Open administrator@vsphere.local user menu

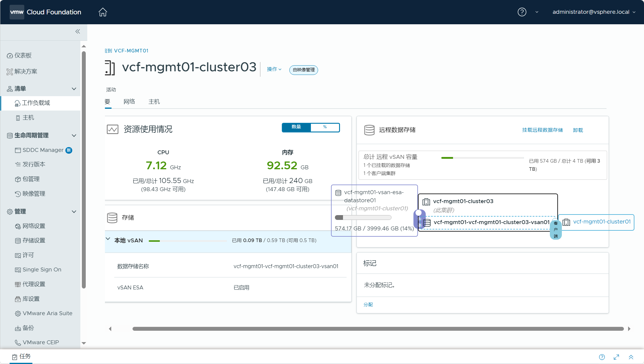(x=594, y=12)
